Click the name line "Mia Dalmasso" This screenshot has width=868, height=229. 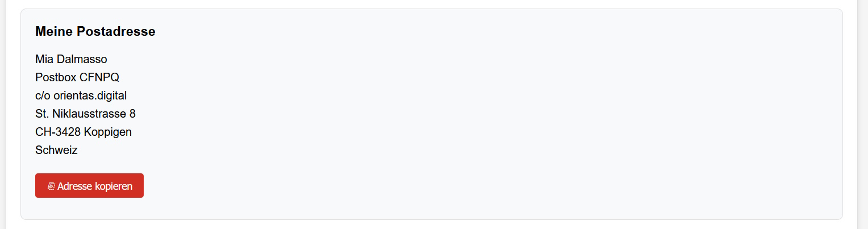(71, 59)
